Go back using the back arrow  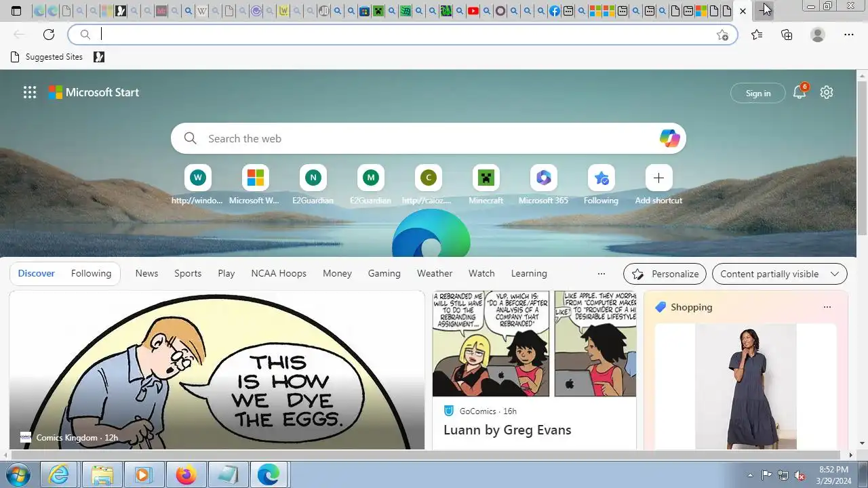[19, 35]
